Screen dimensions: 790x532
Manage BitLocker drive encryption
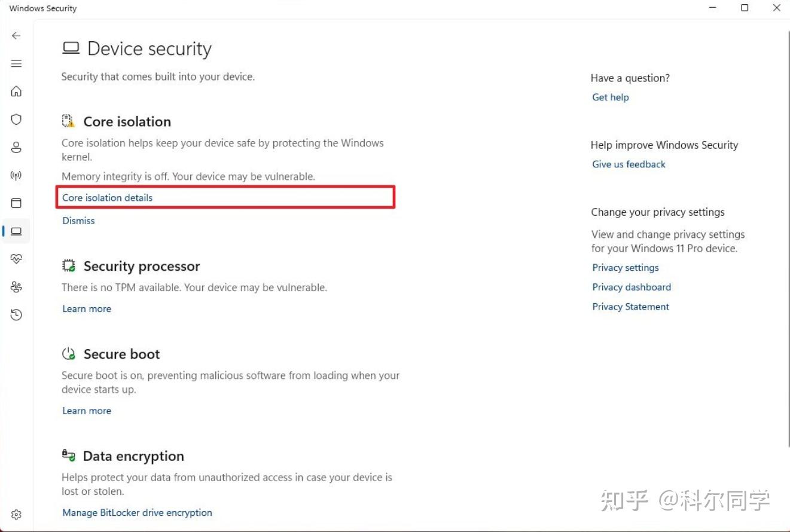click(137, 512)
